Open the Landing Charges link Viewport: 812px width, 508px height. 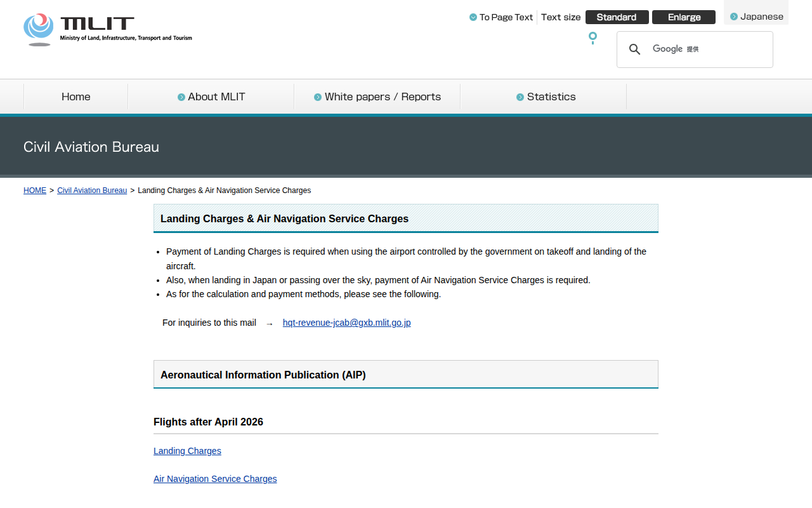(x=187, y=451)
